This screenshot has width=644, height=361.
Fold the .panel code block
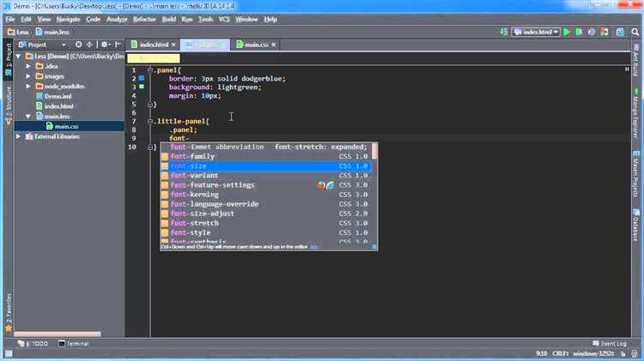click(151, 69)
